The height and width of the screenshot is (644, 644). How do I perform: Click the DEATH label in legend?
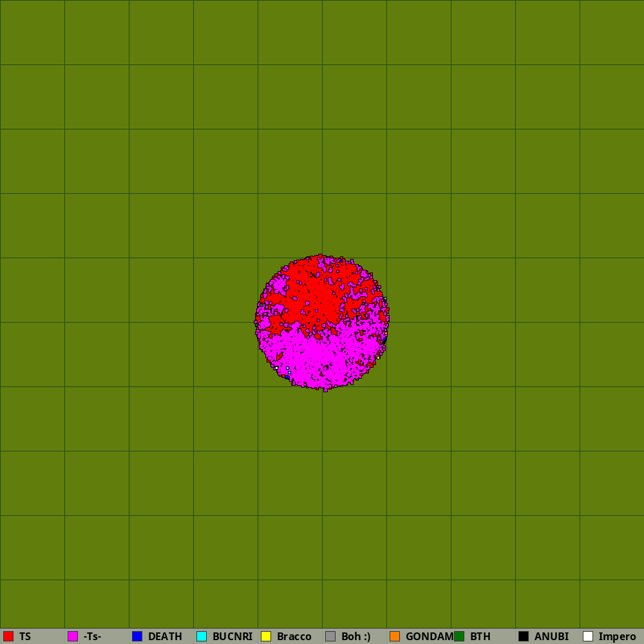click(165, 636)
